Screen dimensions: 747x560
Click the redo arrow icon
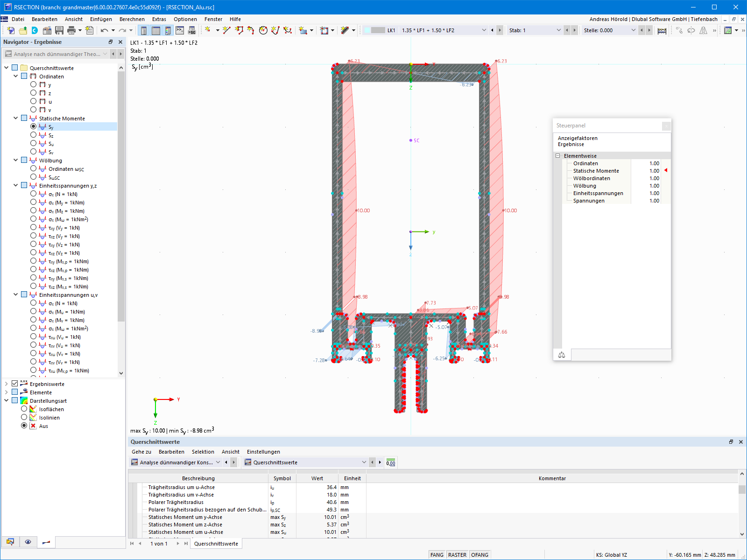pyautogui.click(x=122, y=30)
